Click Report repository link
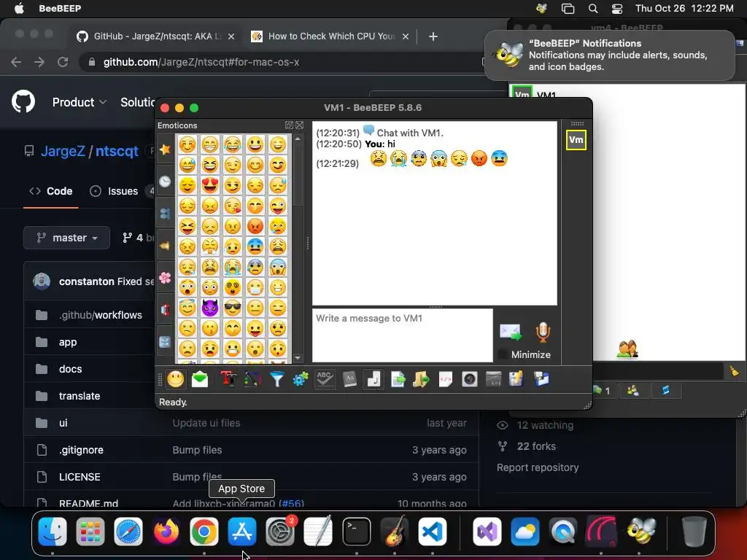 538,467
